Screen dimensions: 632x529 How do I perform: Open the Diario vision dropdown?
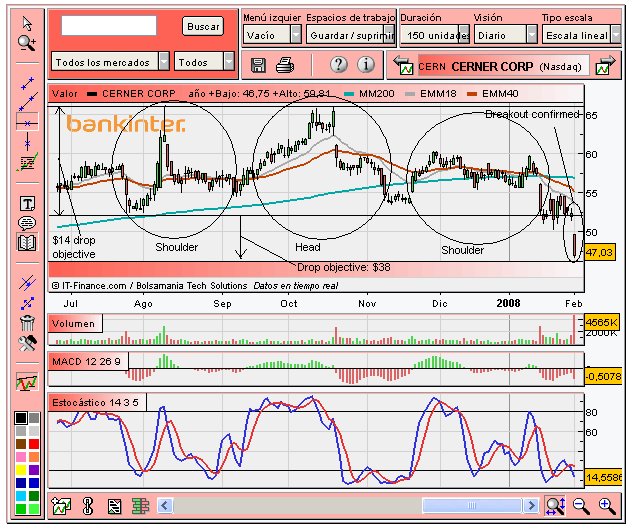[x=505, y=35]
